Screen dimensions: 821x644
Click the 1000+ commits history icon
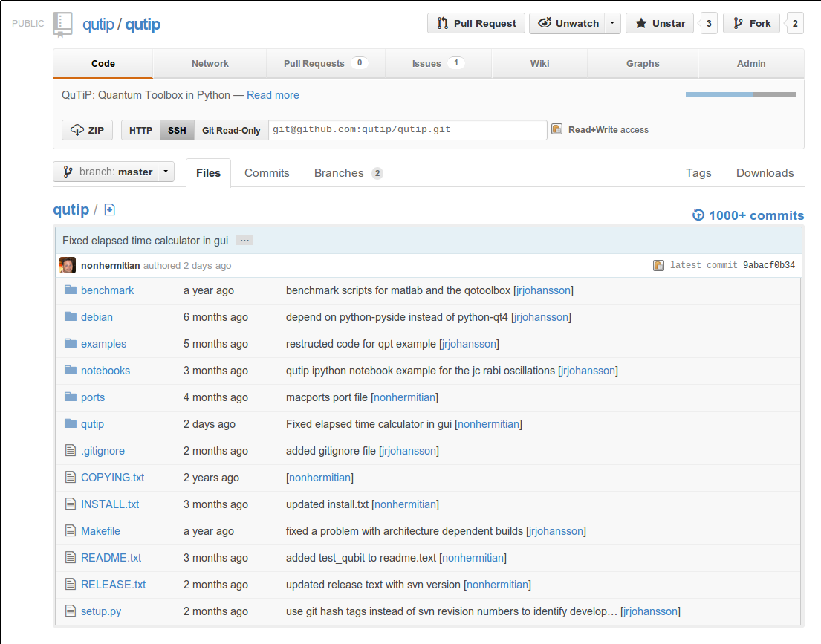(698, 215)
